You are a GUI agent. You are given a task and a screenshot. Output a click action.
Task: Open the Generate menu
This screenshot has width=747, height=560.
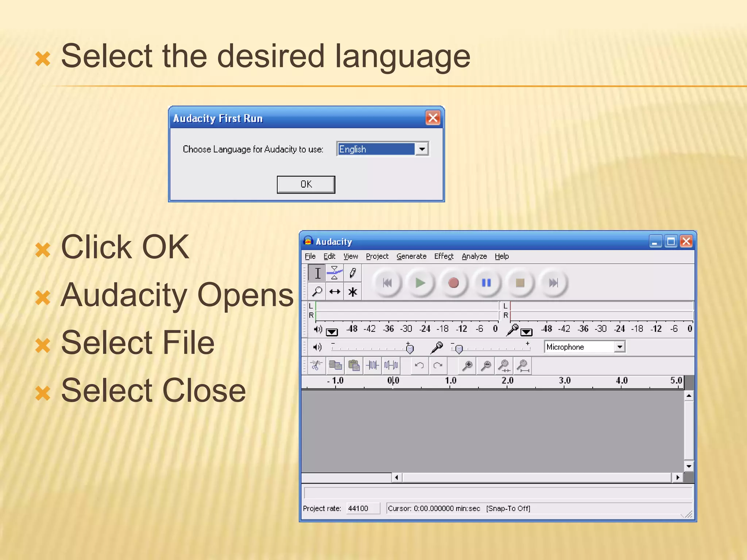point(411,256)
